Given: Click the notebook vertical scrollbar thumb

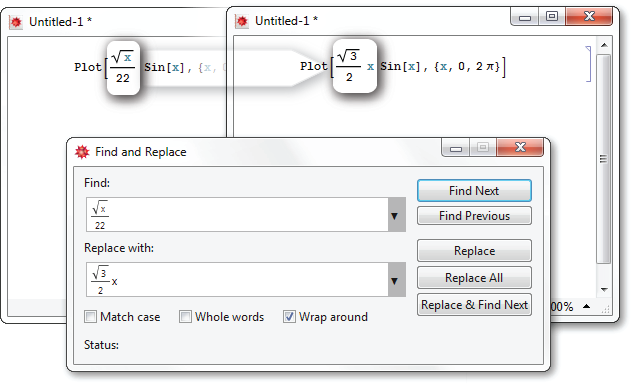Looking at the screenshot, I should tap(603, 159).
